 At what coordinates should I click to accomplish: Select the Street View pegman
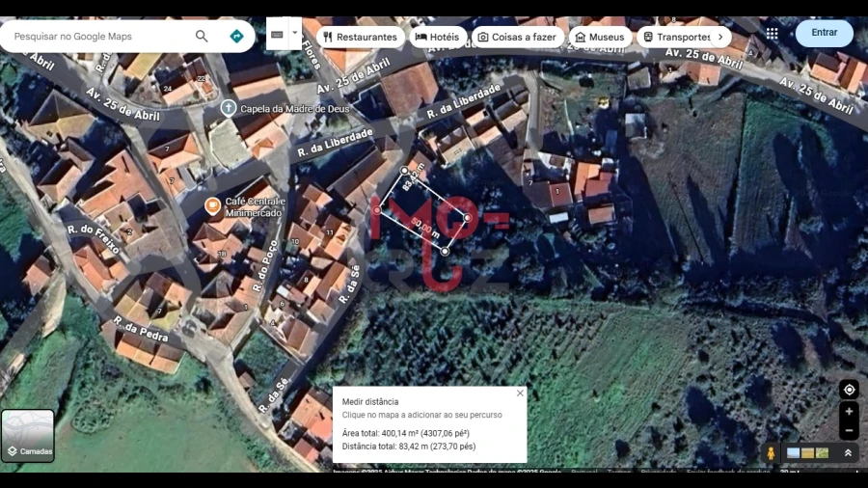click(x=771, y=452)
